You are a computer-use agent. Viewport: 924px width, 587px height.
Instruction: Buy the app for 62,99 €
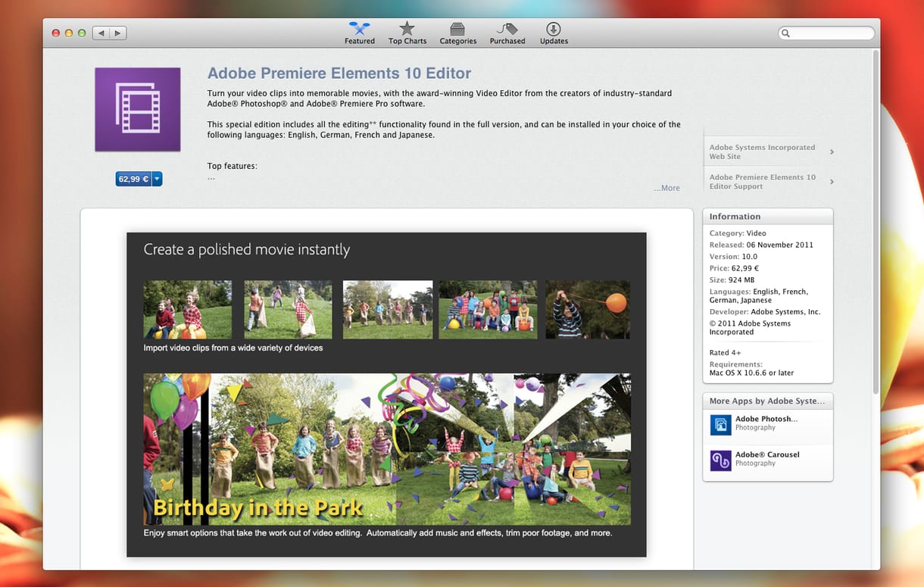pyautogui.click(x=133, y=179)
